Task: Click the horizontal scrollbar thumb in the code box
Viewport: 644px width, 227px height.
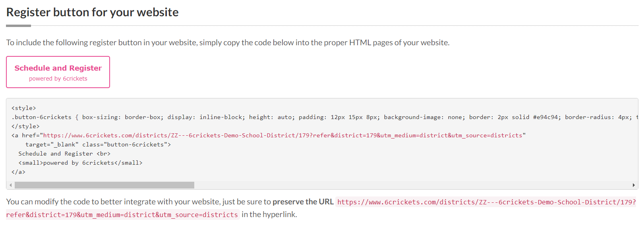Action: 104,185
